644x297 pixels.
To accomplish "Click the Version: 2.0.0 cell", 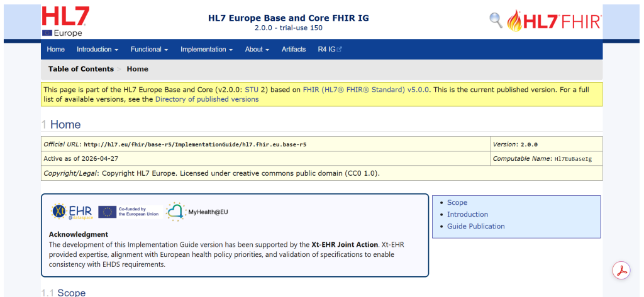I will click(x=547, y=144).
